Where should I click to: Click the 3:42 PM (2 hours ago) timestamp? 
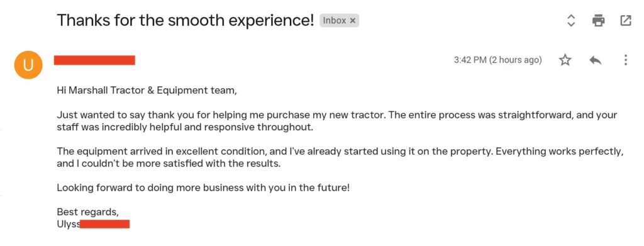point(498,60)
